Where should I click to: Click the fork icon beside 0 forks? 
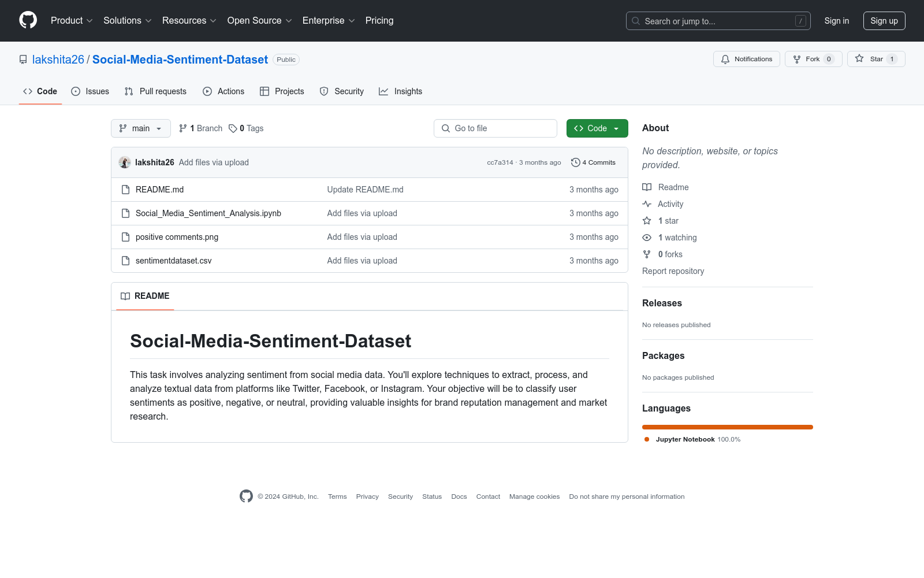647,254
